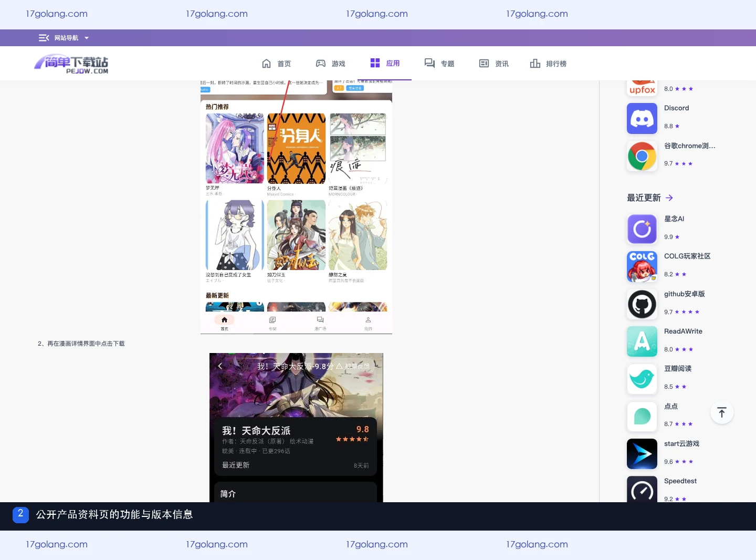Open the 专题 tab
The width and height of the screenshot is (756, 560).
[439, 64]
